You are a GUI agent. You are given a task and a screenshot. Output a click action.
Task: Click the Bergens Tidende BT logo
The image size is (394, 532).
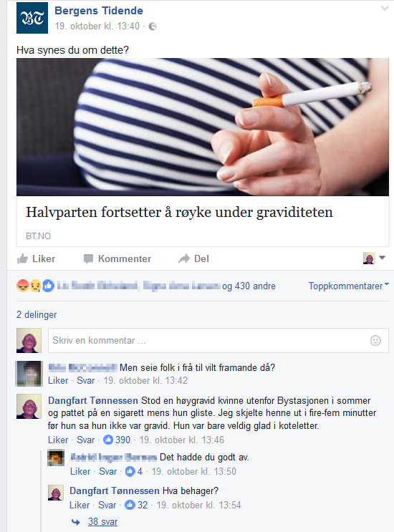(x=32, y=18)
